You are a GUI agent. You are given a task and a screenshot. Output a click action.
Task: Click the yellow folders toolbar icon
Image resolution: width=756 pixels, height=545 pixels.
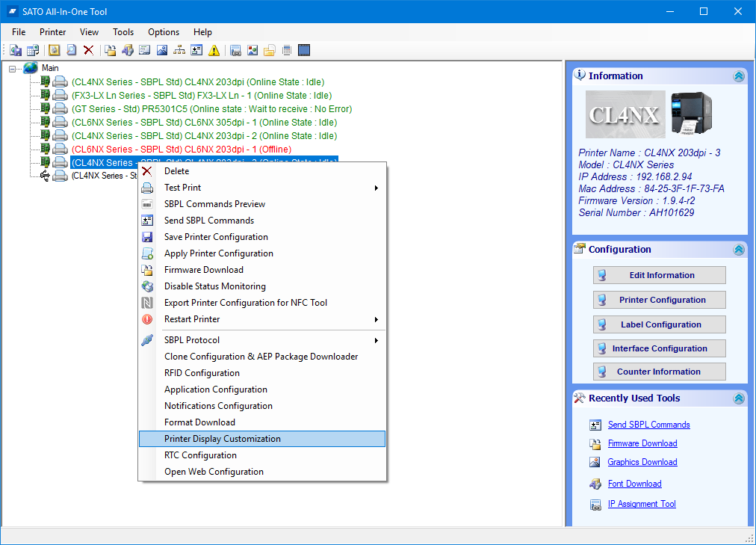coord(270,50)
